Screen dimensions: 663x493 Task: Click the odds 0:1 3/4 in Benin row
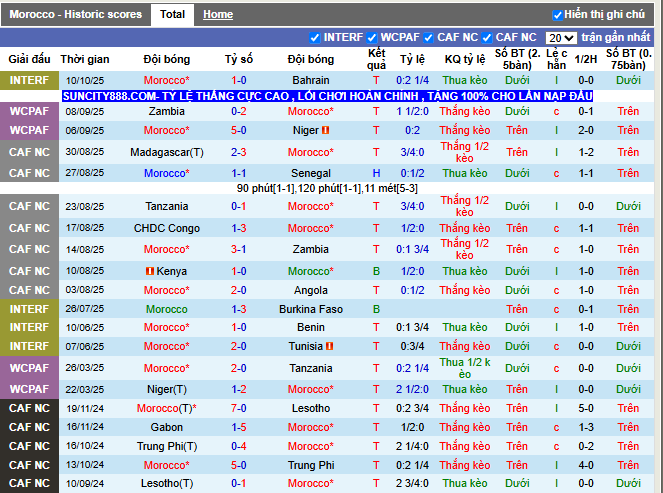pos(412,327)
